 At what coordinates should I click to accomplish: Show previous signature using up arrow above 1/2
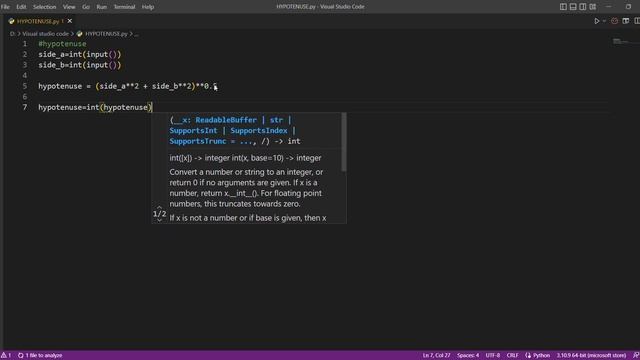click(160, 207)
